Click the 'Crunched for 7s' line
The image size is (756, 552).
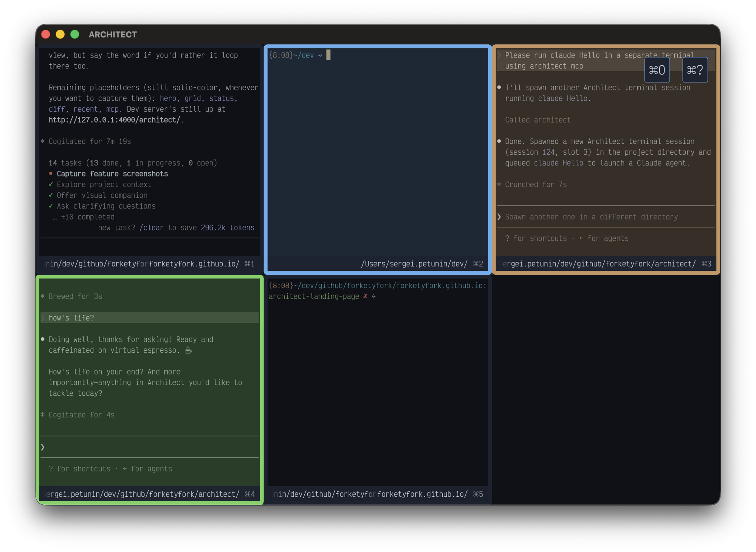[x=532, y=185]
